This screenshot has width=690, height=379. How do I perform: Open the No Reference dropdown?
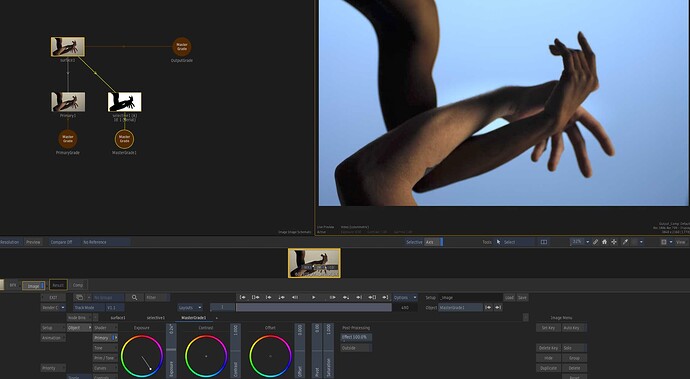pos(106,242)
